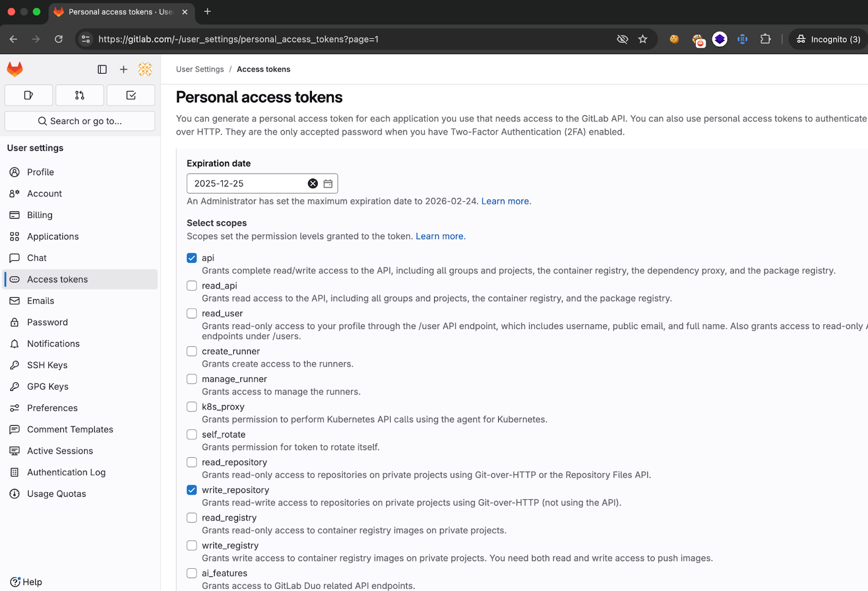This screenshot has height=591, width=868.
Task: Open the Help menu
Action: click(26, 582)
